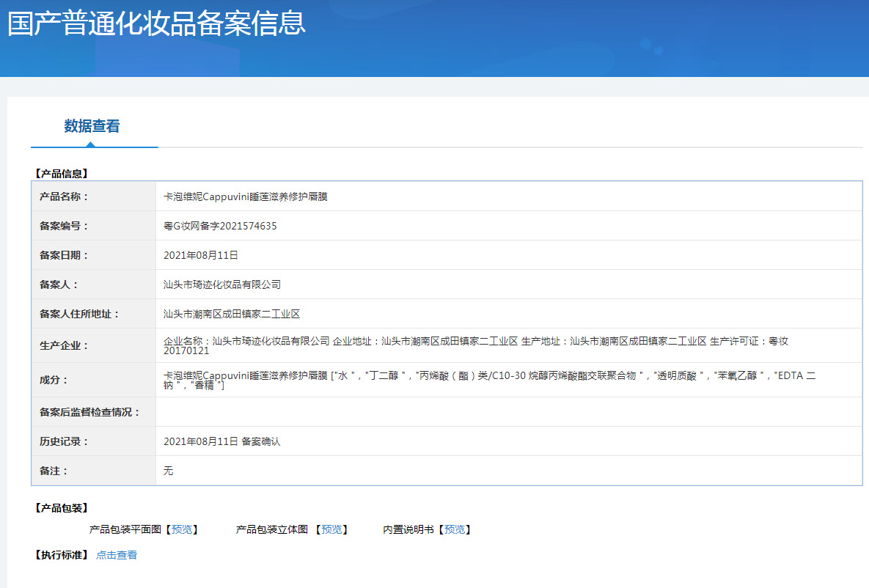Click the 备案人住所地址 address value
This screenshot has width=869, height=588.
[232, 314]
